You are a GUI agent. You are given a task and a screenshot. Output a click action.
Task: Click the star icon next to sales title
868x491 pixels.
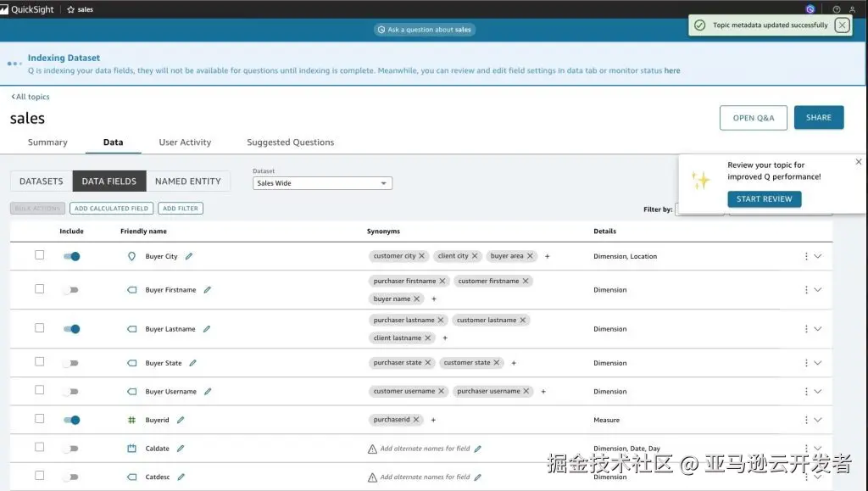71,9
